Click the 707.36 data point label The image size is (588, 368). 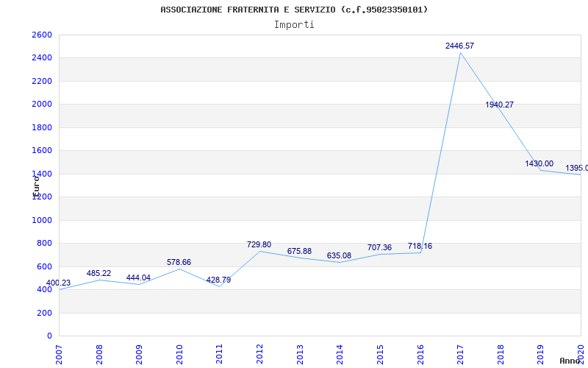(379, 247)
